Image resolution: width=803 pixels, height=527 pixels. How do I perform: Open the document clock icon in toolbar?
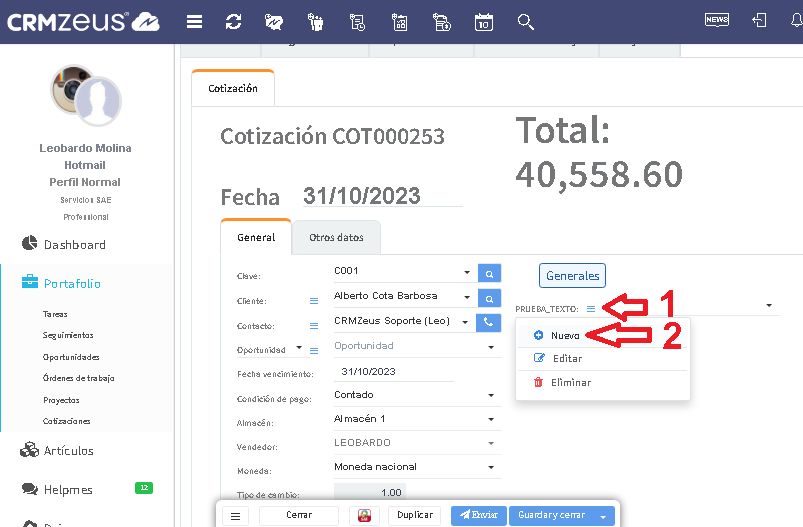[357, 22]
